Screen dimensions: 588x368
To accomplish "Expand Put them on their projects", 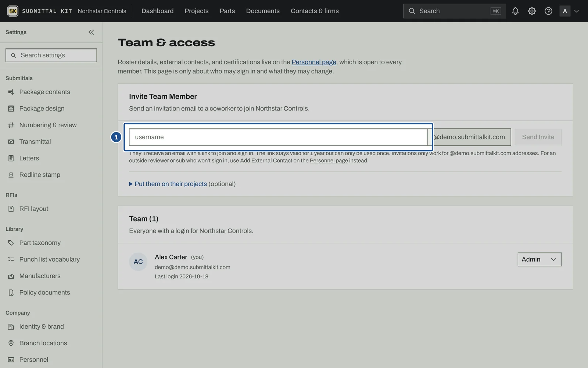I will pyautogui.click(x=182, y=184).
